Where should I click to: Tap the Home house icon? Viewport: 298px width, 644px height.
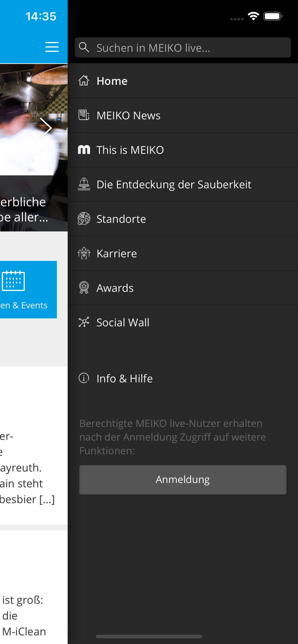(84, 81)
